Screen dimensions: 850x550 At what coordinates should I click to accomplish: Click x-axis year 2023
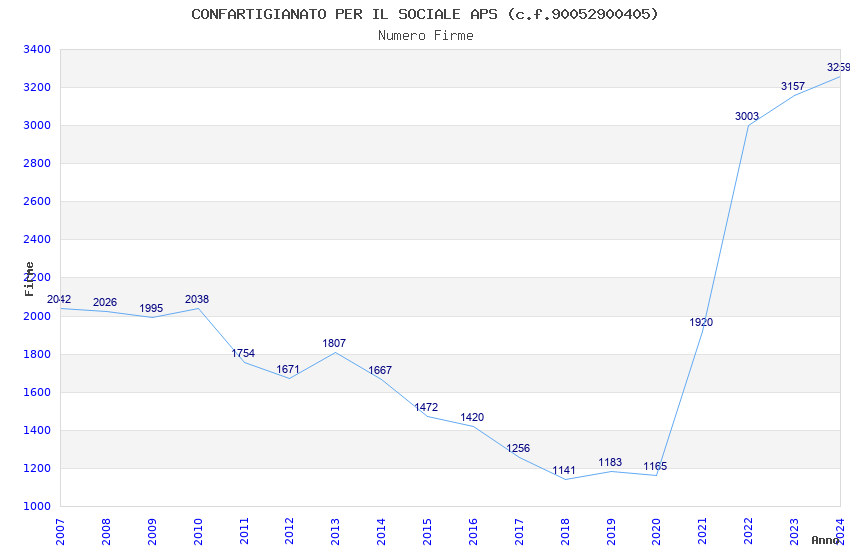pyautogui.click(x=794, y=532)
